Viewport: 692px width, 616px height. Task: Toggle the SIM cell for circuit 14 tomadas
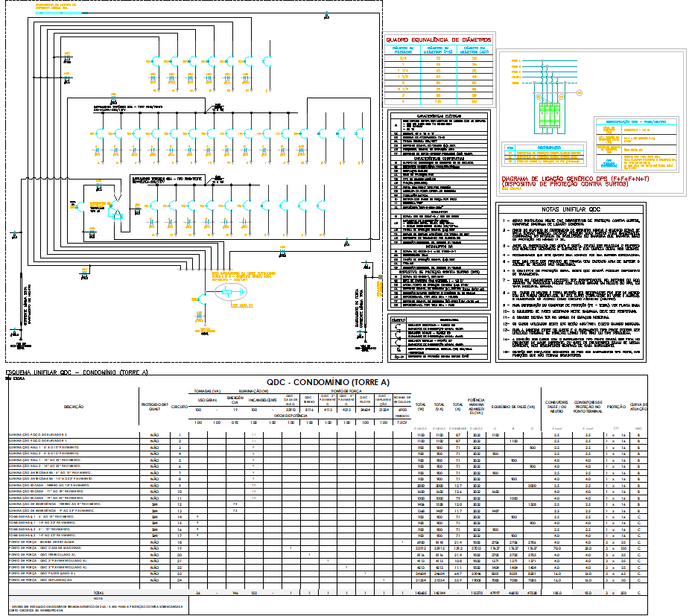(x=154, y=517)
